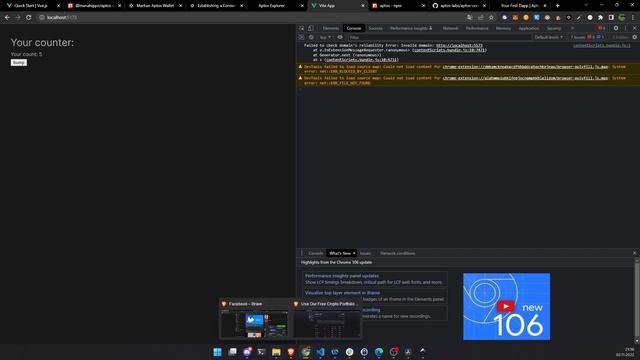Image resolution: width=640 pixels, height=360 pixels.
Task: Open Visual Studio Code from the taskbar
Action: tap(320, 352)
